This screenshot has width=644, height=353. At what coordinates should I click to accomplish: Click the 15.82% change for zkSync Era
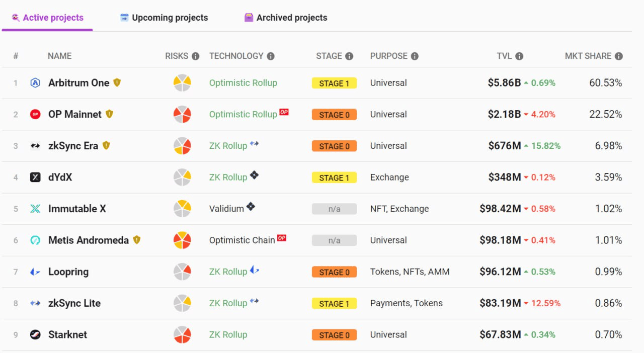tap(542, 146)
